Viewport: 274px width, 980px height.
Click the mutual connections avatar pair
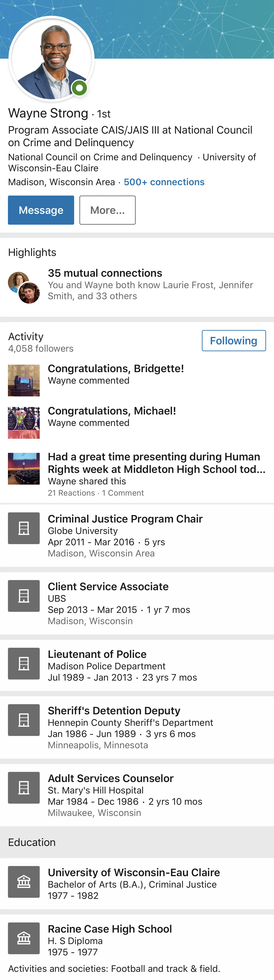pyautogui.click(x=24, y=288)
